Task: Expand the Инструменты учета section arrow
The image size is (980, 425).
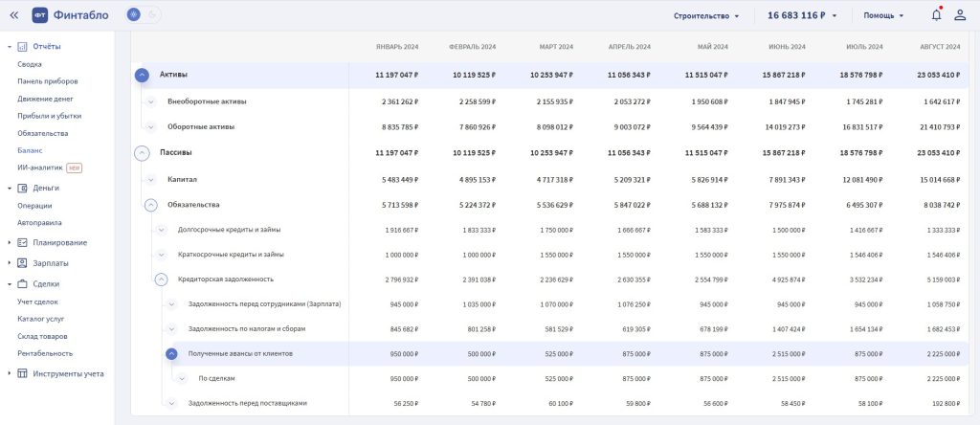Action: coord(10,373)
